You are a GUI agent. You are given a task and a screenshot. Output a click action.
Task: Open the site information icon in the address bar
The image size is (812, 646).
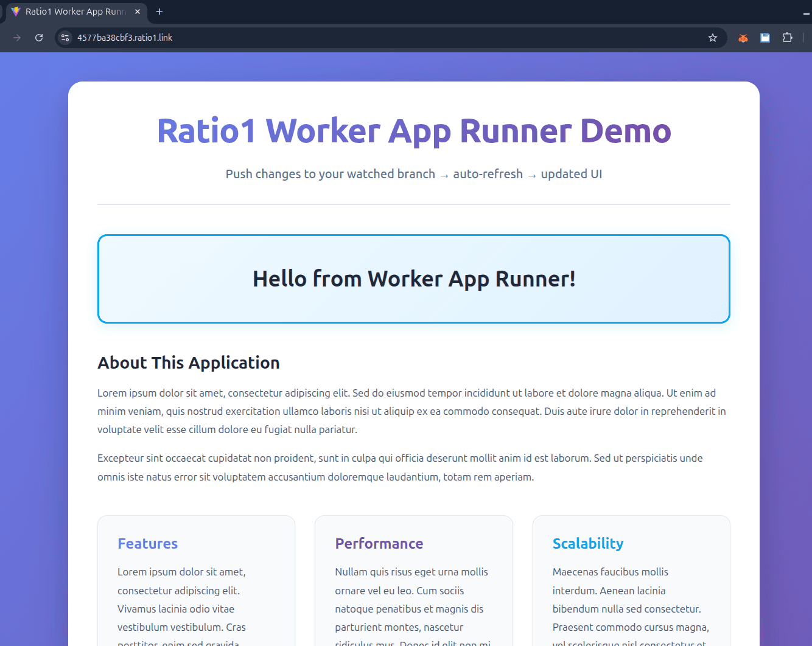65,38
